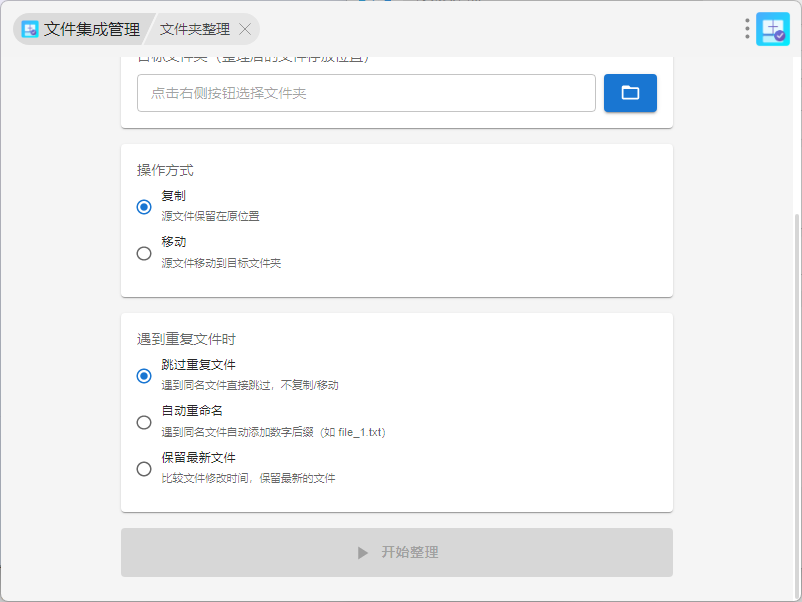The height and width of the screenshot is (602, 802).
Task: Select the 复制 radio option
Action: point(144,207)
